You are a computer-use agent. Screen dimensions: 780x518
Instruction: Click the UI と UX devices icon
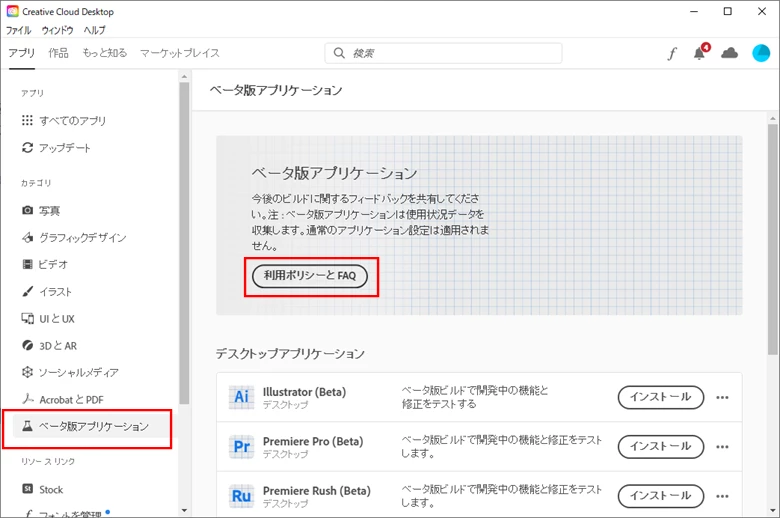pos(27,318)
